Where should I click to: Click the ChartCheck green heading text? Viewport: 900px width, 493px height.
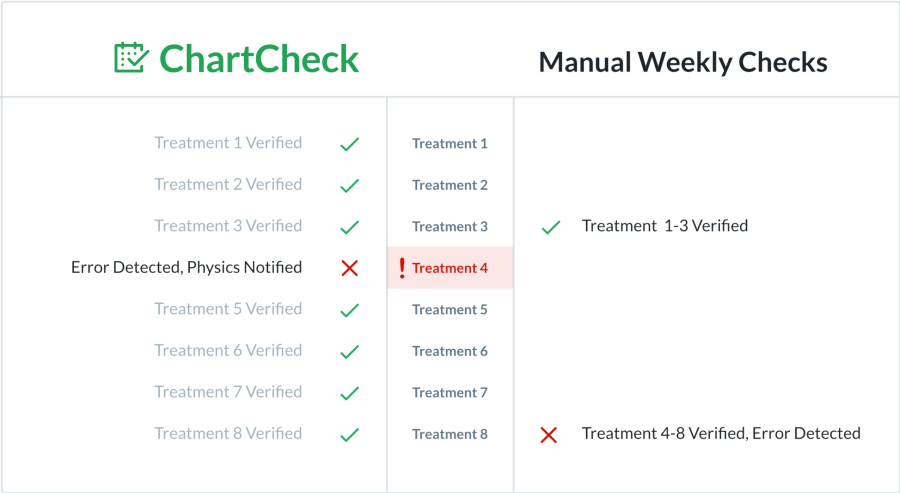click(259, 59)
